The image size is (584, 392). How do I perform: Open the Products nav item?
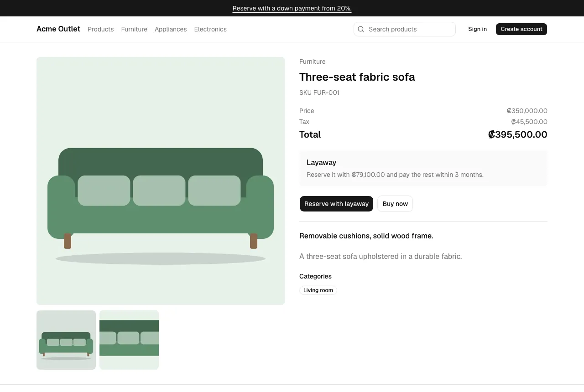(x=101, y=29)
